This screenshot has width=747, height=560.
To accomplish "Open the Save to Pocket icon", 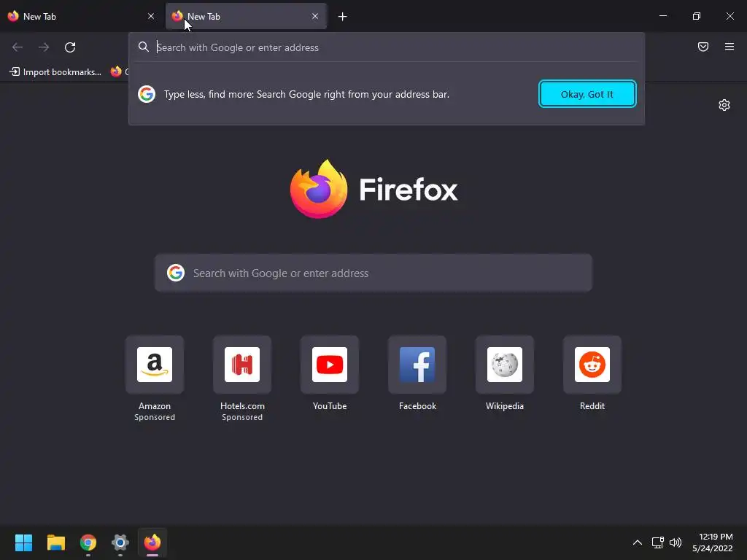I will pos(703,47).
